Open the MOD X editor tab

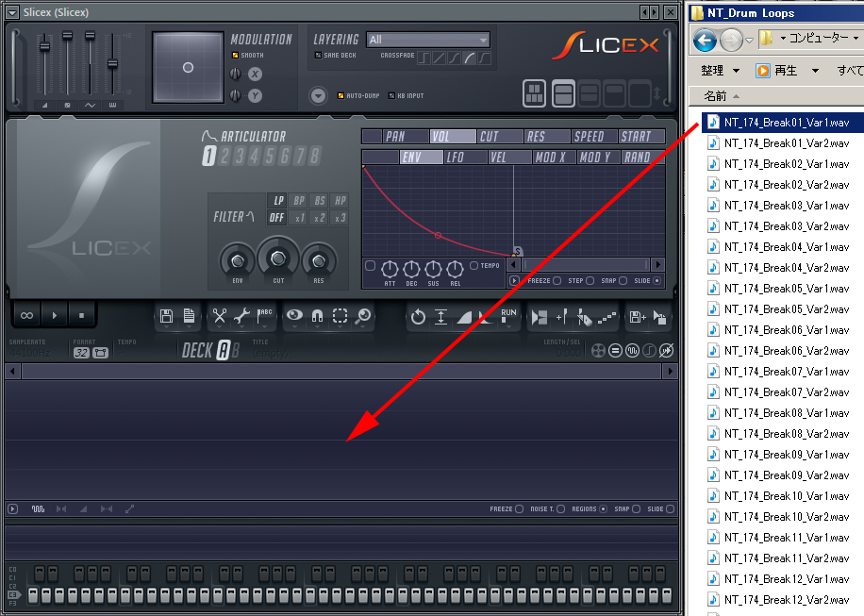coord(554,157)
